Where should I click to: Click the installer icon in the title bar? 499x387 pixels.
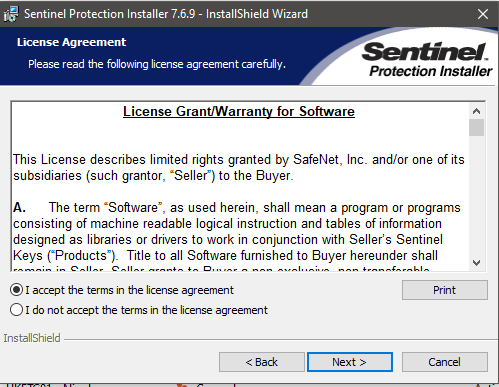[x=11, y=14]
